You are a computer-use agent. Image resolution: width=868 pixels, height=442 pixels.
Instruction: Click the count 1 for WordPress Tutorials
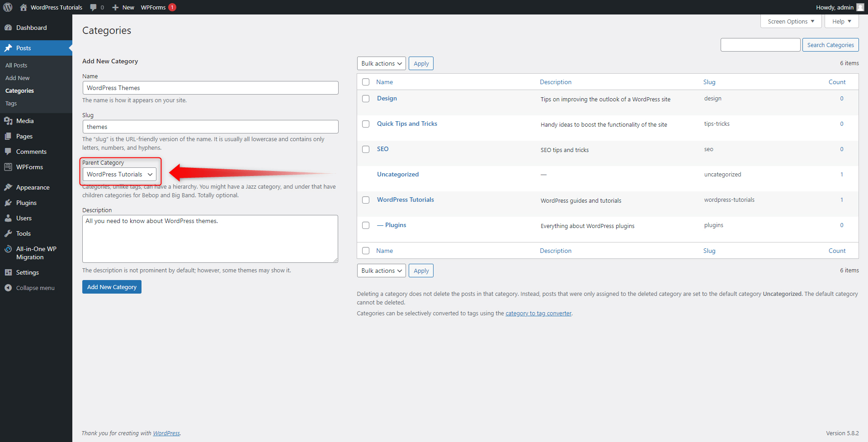point(842,200)
